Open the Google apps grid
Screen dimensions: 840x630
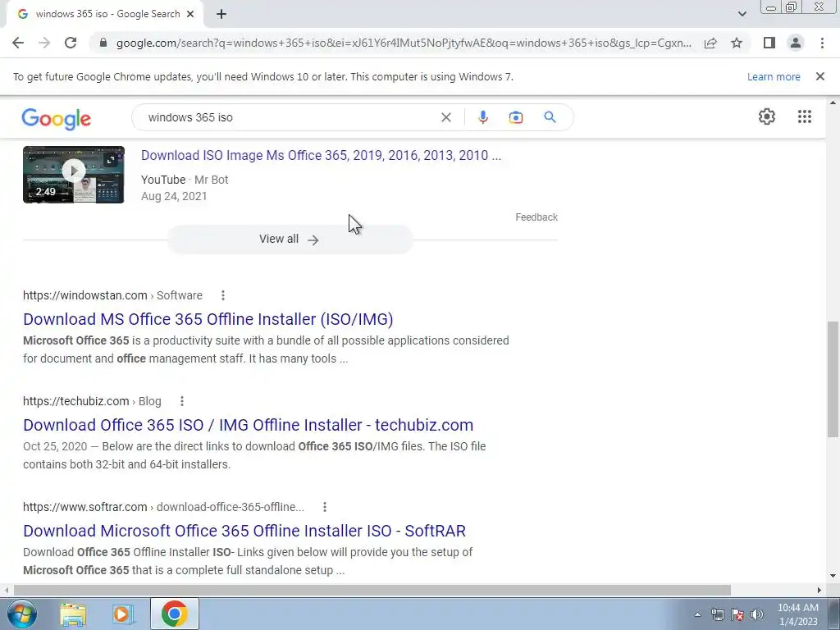[x=804, y=116]
